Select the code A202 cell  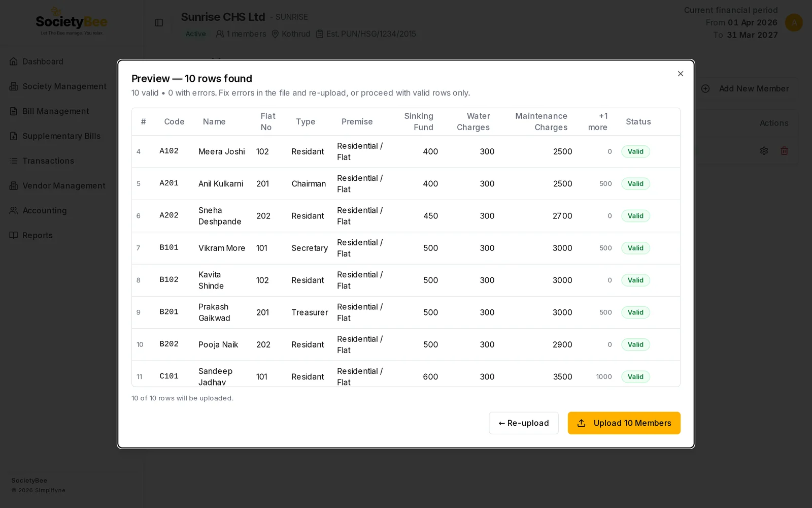169,215
